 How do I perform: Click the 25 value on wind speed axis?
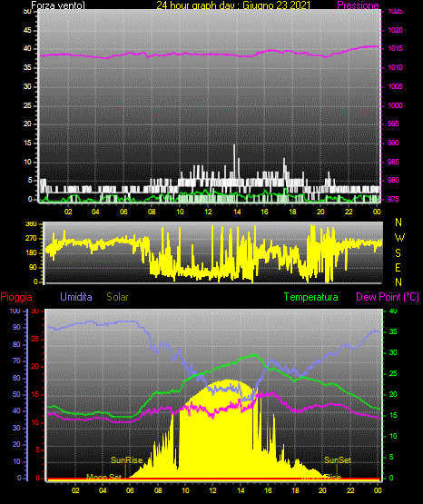coord(27,105)
